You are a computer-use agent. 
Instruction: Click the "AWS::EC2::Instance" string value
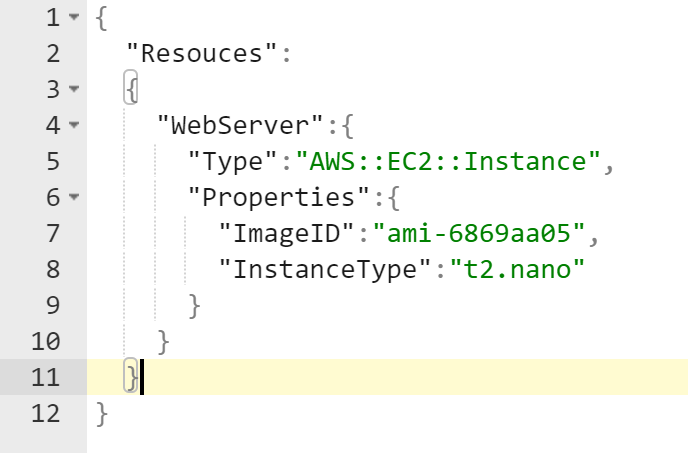point(448,162)
